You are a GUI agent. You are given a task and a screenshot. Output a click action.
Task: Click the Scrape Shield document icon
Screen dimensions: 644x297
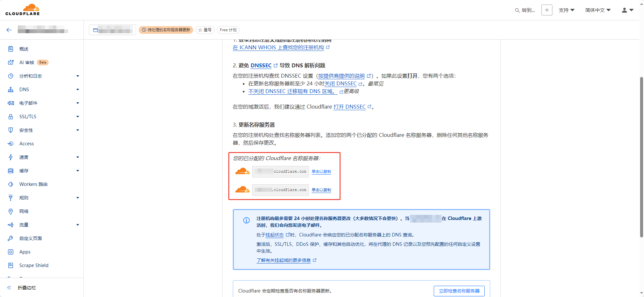(x=11, y=265)
